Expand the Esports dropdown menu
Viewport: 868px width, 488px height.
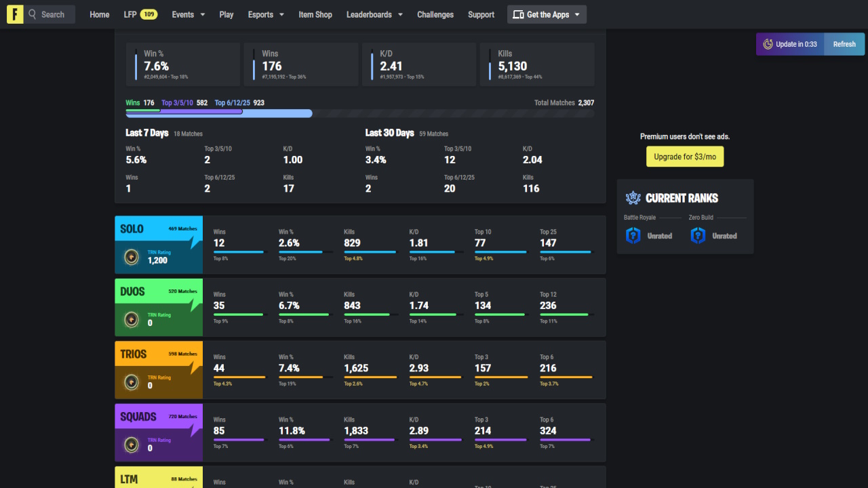[266, 14]
